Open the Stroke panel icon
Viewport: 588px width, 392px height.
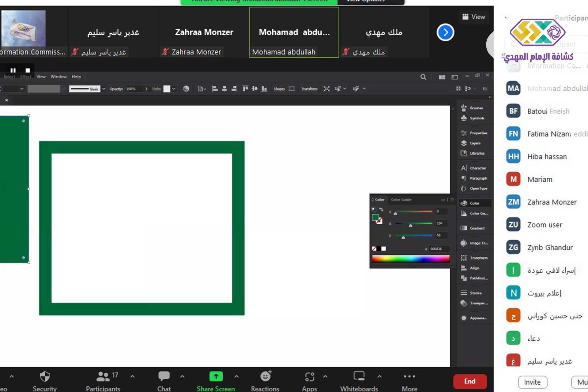pos(464,293)
